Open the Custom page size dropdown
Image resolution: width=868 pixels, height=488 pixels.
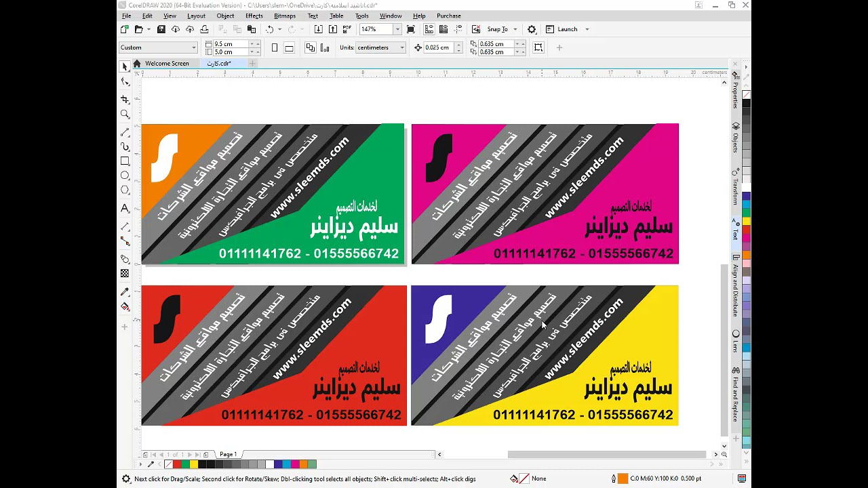tap(159, 47)
